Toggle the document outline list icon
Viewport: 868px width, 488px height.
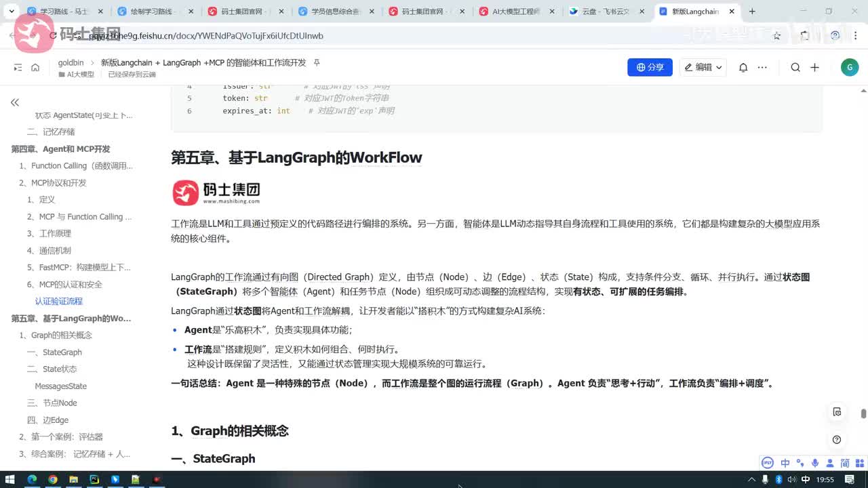coord(18,67)
